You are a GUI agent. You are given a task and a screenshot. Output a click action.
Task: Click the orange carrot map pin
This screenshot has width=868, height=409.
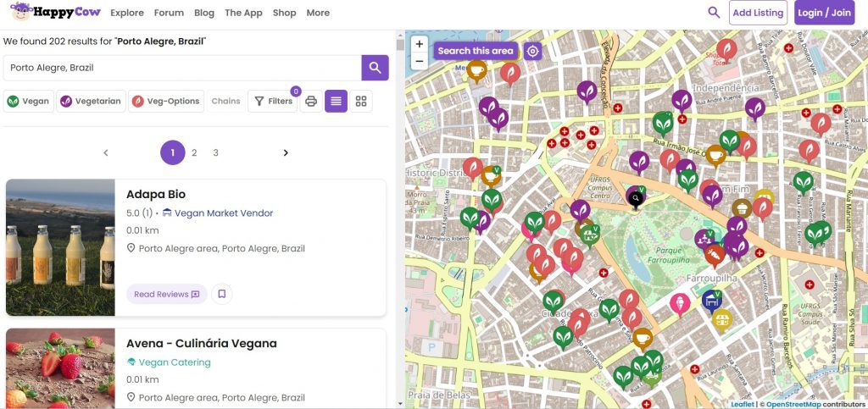[715, 256]
